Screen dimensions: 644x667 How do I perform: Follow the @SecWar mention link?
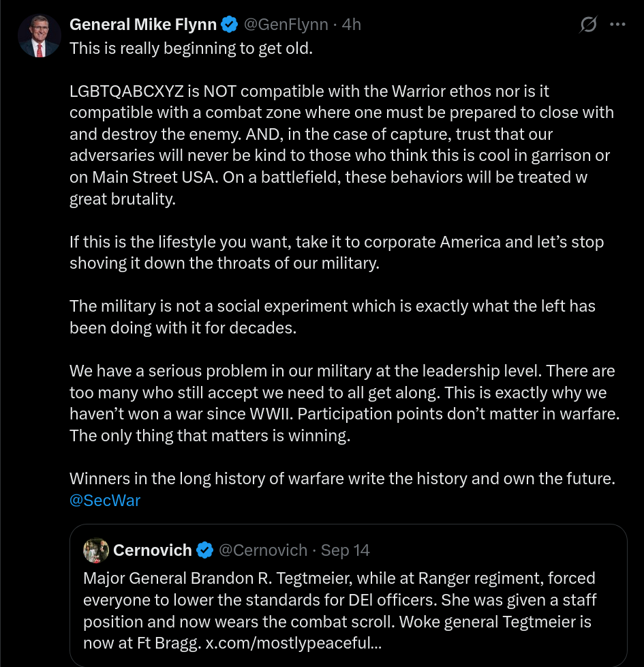coord(105,501)
